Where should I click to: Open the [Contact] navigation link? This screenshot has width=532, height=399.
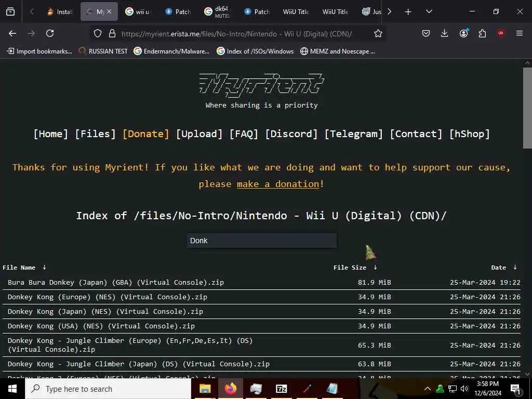click(416, 134)
